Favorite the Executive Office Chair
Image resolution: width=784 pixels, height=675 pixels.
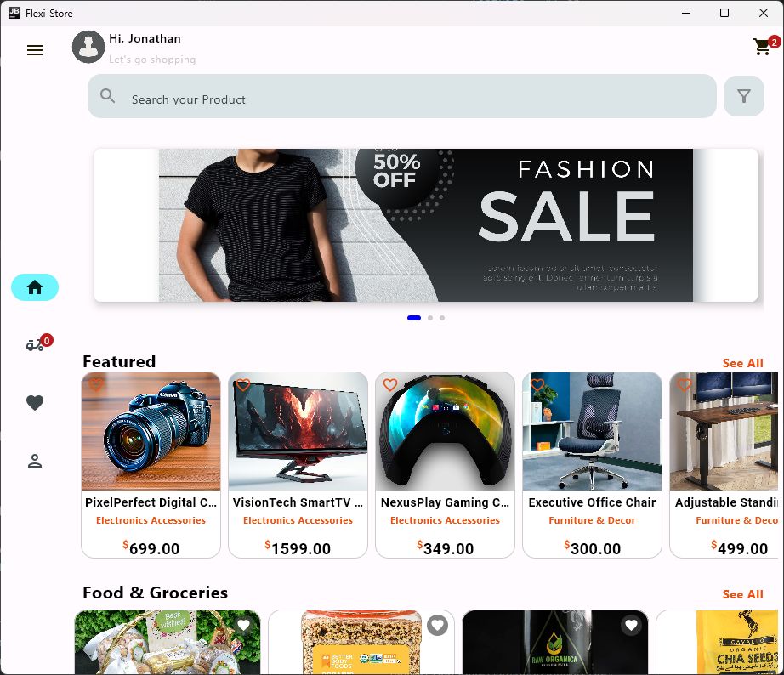[537, 385]
